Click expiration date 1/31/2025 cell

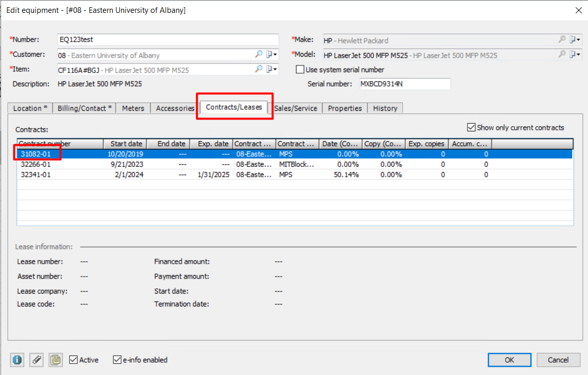pyautogui.click(x=213, y=175)
